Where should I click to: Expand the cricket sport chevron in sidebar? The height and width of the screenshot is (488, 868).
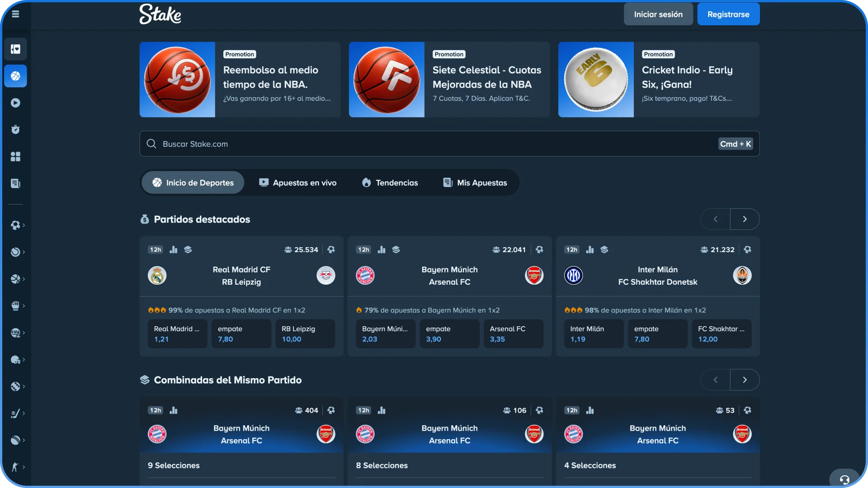[24, 440]
